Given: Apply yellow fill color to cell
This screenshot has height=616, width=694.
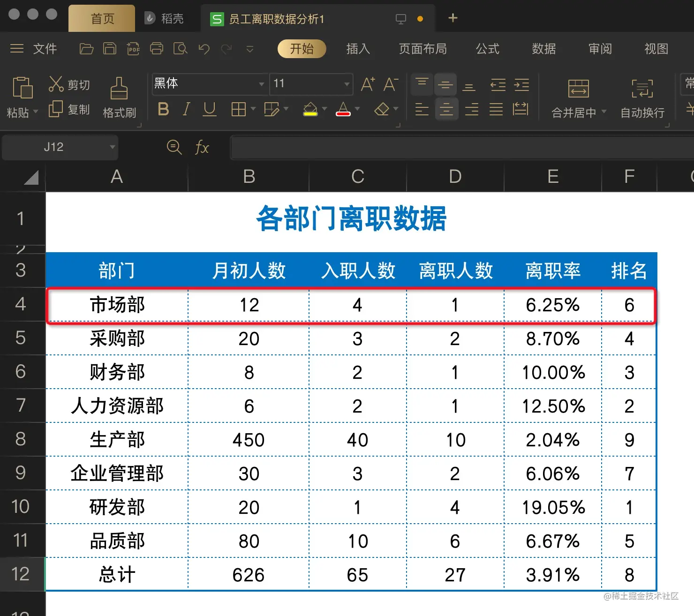Looking at the screenshot, I should pos(310,109).
